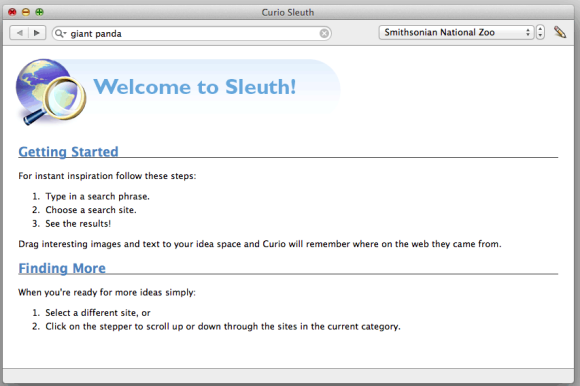Image resolution: width=580 pixels, height=386 pixels.
Task: Open the search magnifier options menu
Action: pyautogui.click(x=60, y=34)
